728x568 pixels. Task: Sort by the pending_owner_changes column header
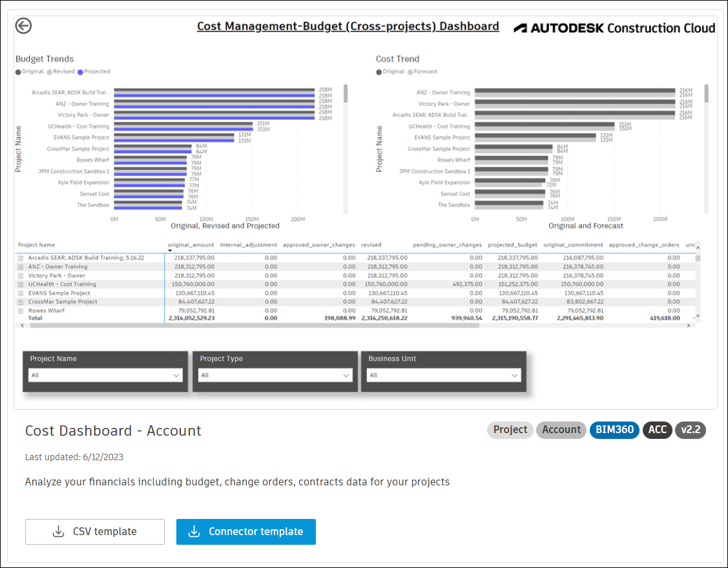(x=447, y=245)
